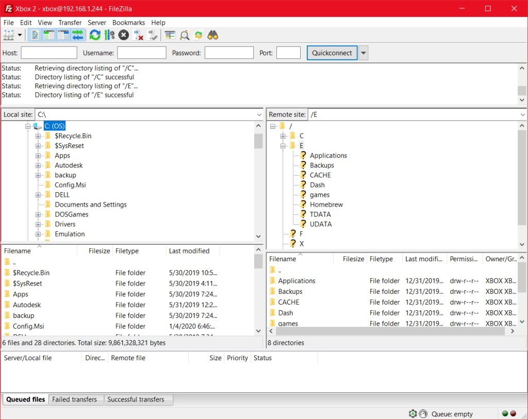Switch to Queued files tab
Viewport: 528px width, 420px height.
pos(25,399)
